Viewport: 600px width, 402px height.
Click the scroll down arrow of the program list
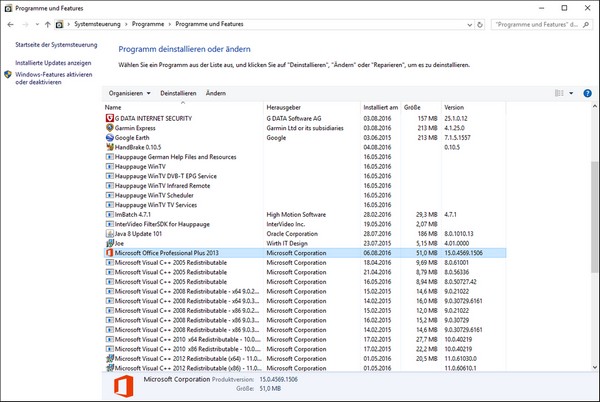[595, 367]
